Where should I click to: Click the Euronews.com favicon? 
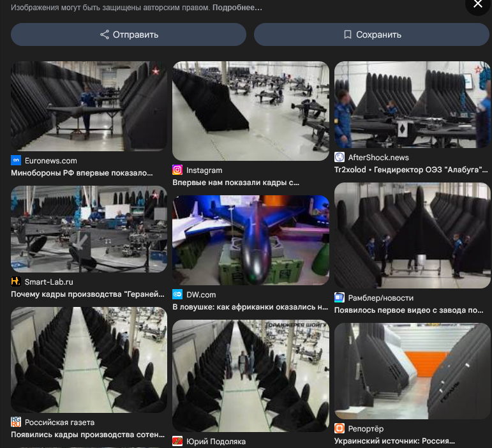(16, 160)
